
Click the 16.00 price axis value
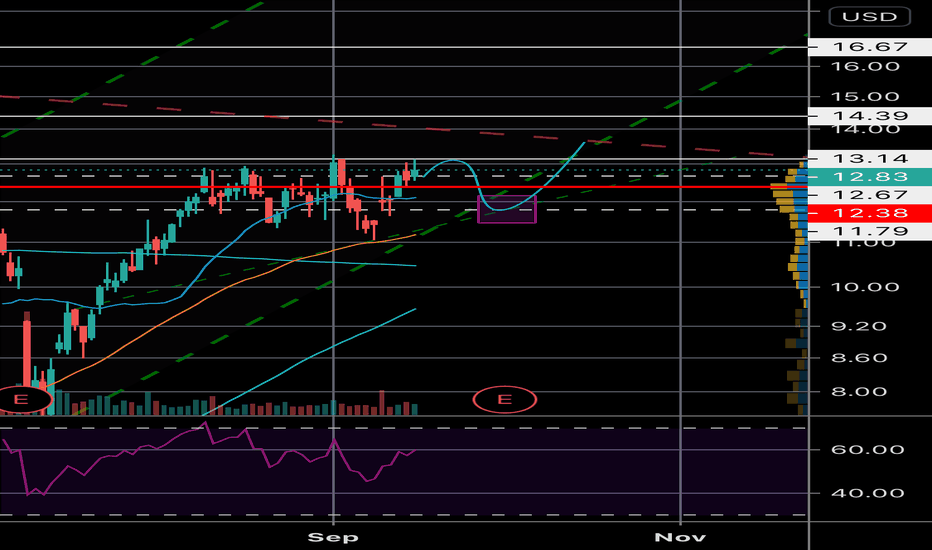[865, 67]
